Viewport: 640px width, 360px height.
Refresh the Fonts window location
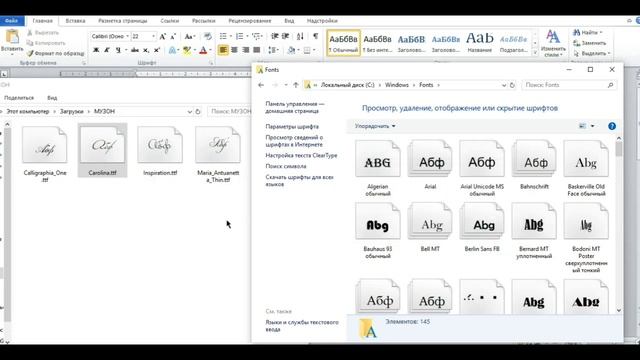512,85
